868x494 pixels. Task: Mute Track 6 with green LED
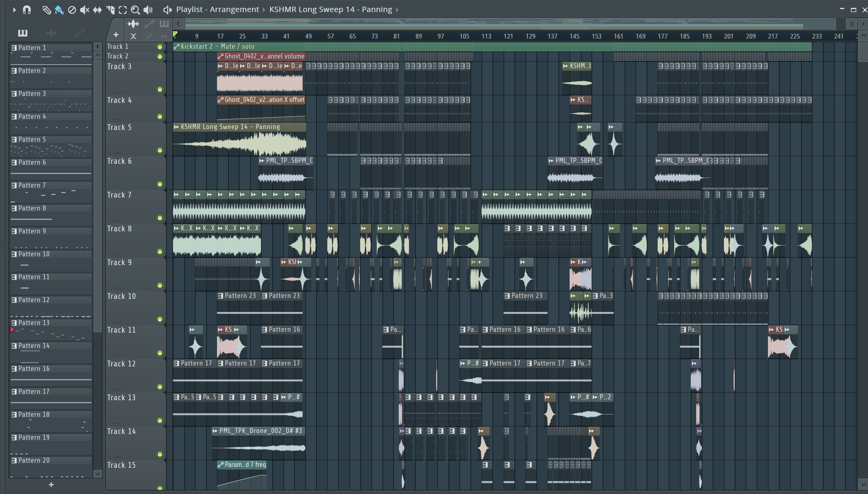(x=160, y=184)
